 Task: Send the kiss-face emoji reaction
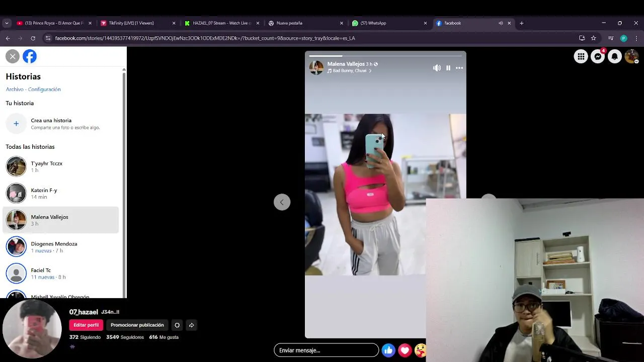point(420,350)
